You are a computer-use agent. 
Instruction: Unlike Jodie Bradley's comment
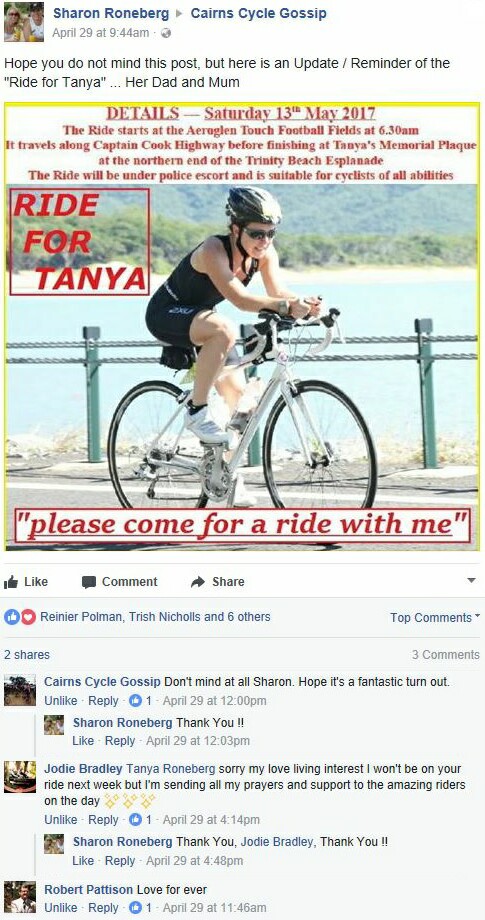click(x=60, y=820)
